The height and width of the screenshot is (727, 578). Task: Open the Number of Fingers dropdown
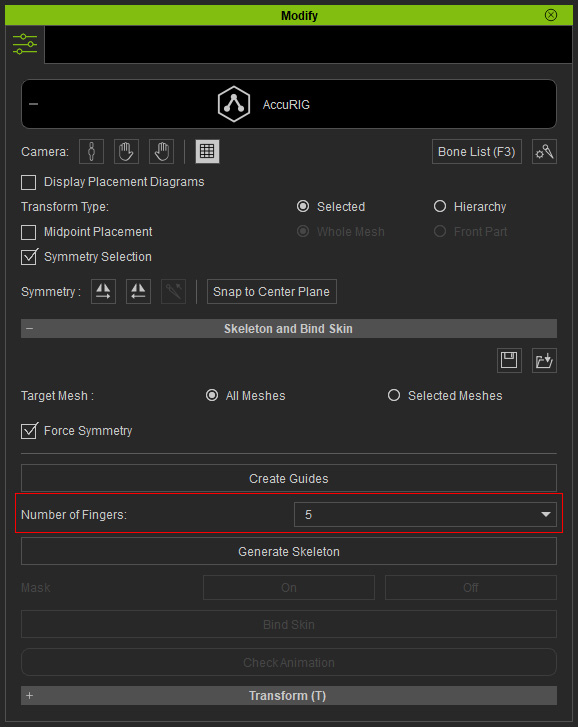pyautogui.click(x=426, y=515)
